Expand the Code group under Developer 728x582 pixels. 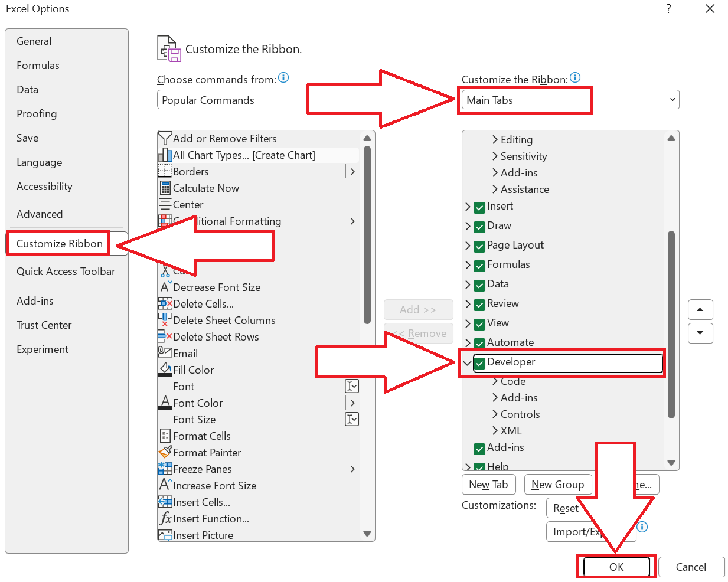click(x=495, y=381)
